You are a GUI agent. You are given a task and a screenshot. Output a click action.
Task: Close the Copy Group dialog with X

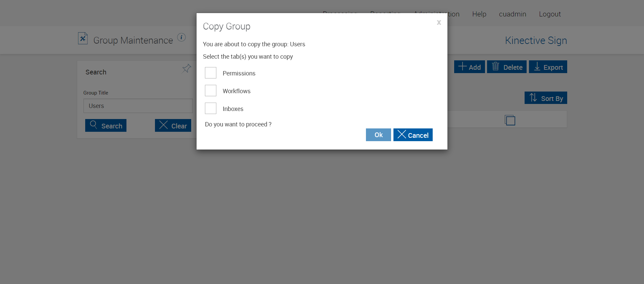439,22
